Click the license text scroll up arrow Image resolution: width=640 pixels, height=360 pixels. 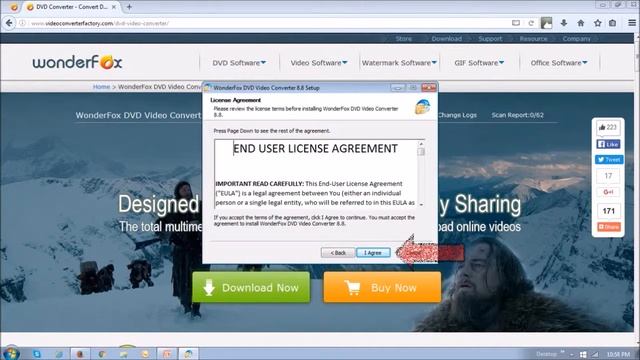point(421,143)
